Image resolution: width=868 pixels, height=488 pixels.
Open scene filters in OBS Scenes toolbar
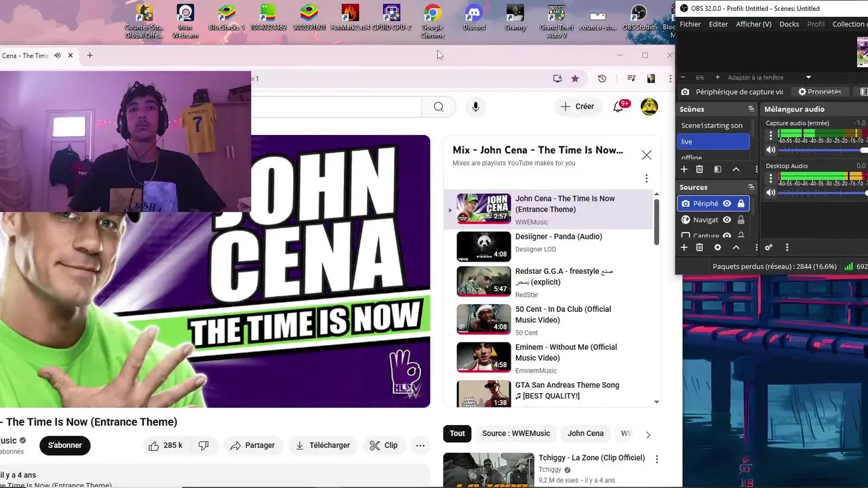click(717, 169)
